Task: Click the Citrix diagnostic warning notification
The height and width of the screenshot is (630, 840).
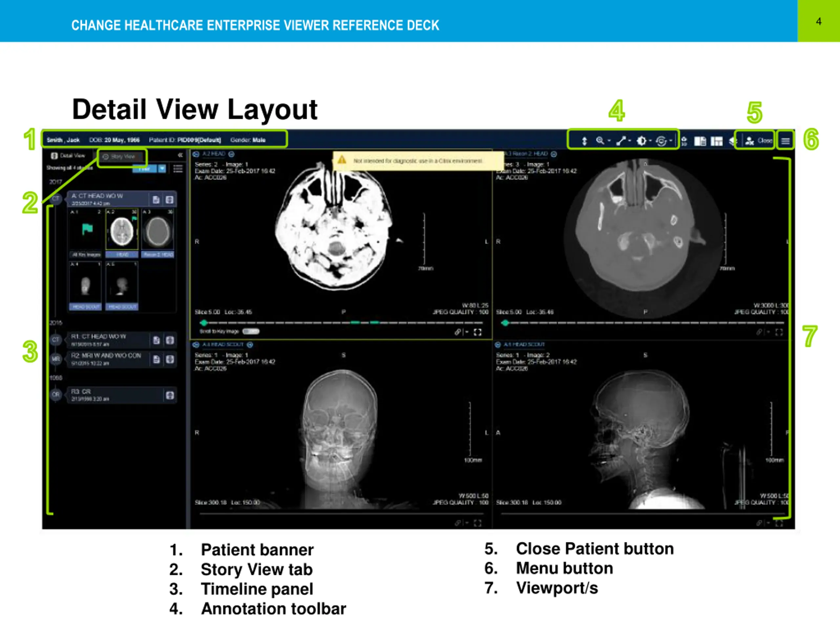Action: point(418,161)
